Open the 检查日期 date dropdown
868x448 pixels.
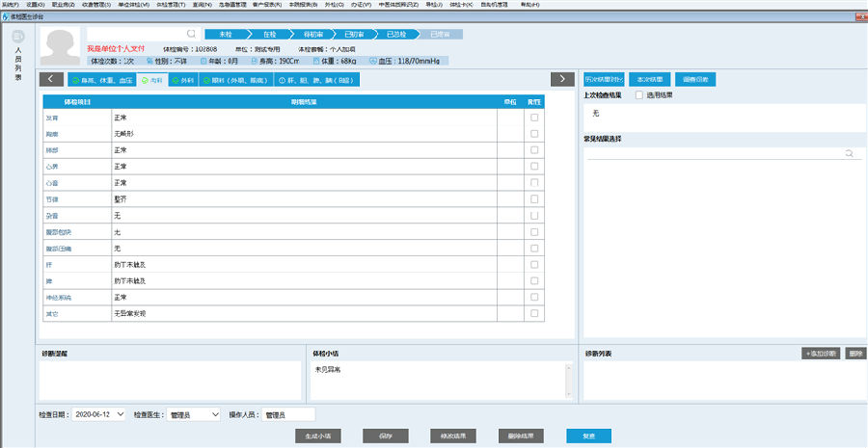120,414
